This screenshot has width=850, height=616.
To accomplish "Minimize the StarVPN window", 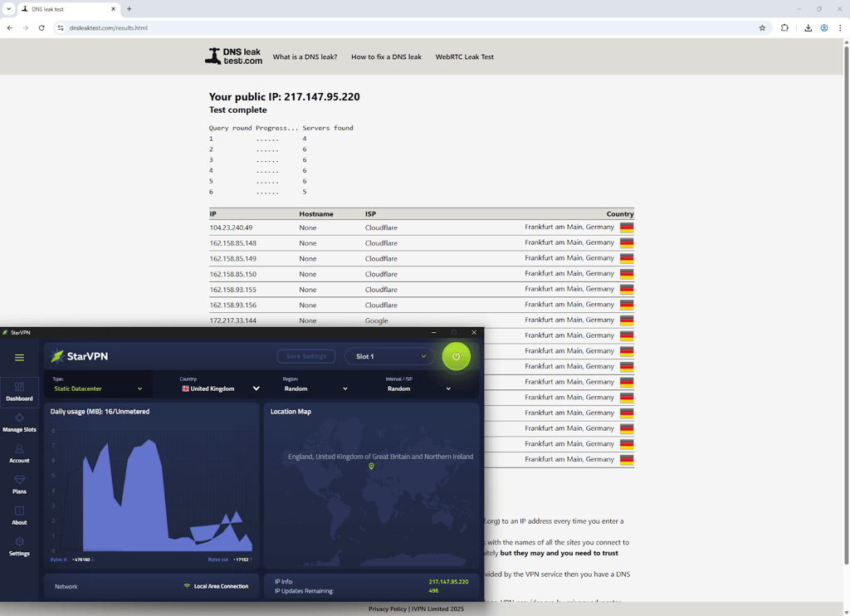I will (x=433, y=332).
